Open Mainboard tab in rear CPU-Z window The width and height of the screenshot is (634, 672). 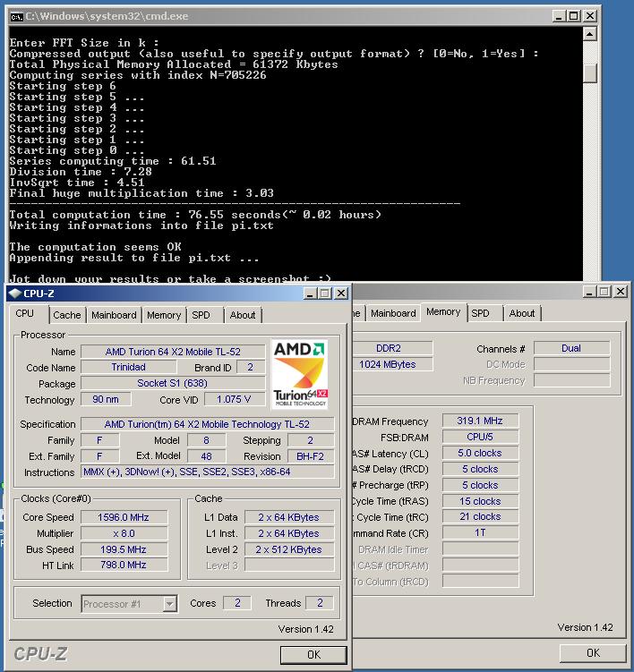(393, 313)
